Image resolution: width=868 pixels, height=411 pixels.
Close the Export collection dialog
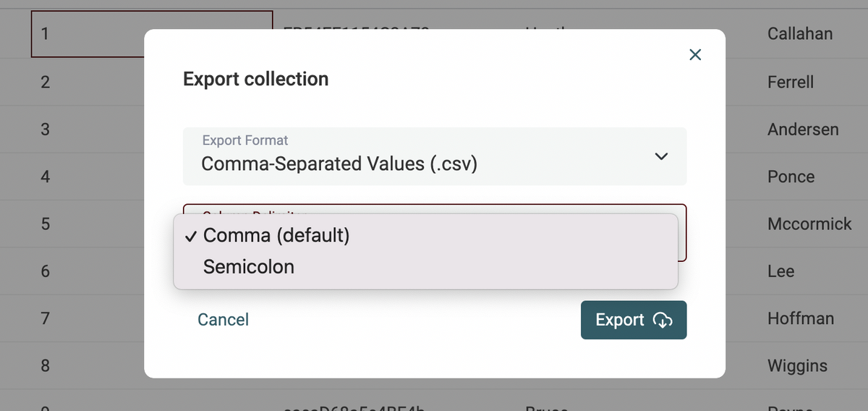[x=695, y=55]
